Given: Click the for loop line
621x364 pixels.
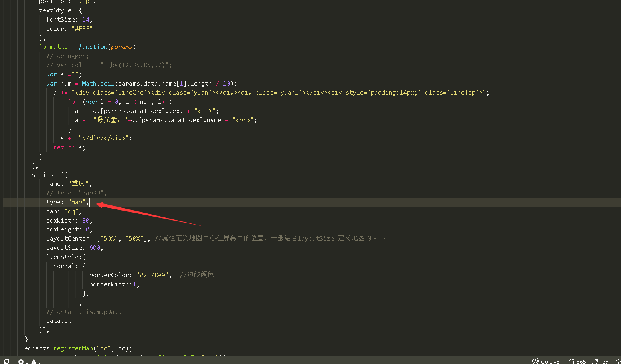Looking at the screenshot, I should click(123, 102).
